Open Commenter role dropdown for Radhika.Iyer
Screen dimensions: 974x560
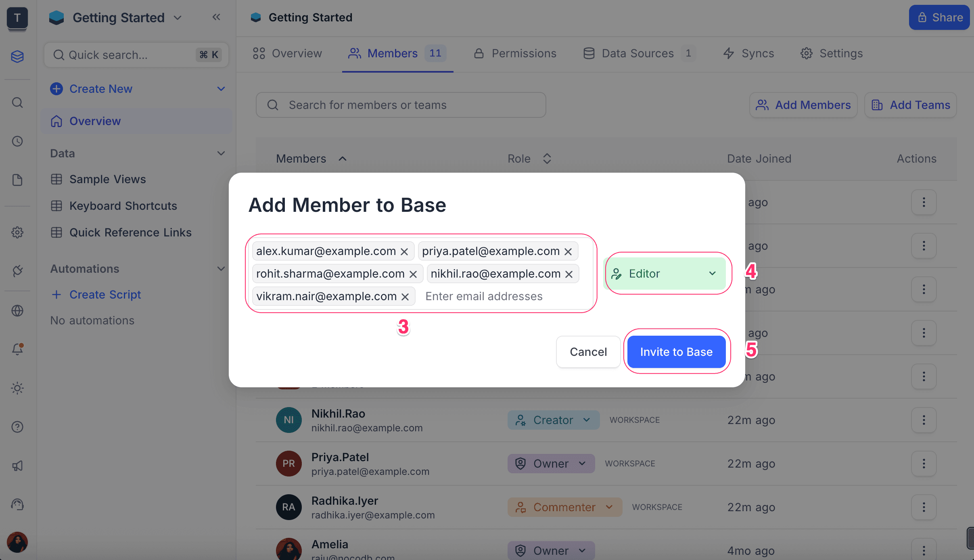564,507
